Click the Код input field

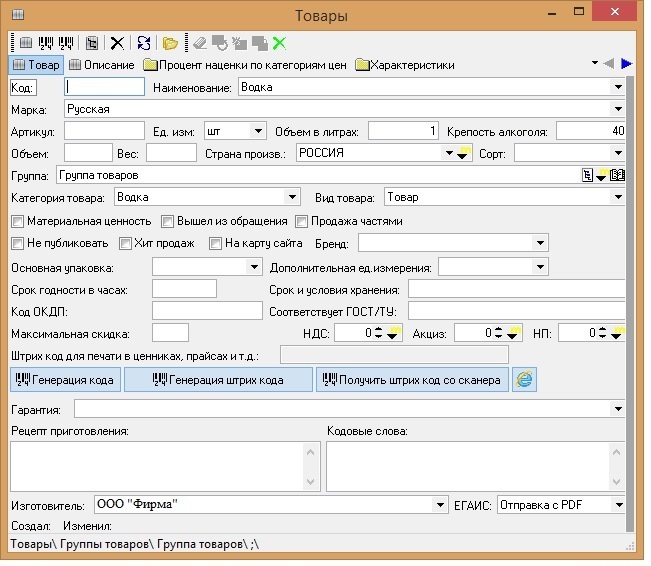105,87
